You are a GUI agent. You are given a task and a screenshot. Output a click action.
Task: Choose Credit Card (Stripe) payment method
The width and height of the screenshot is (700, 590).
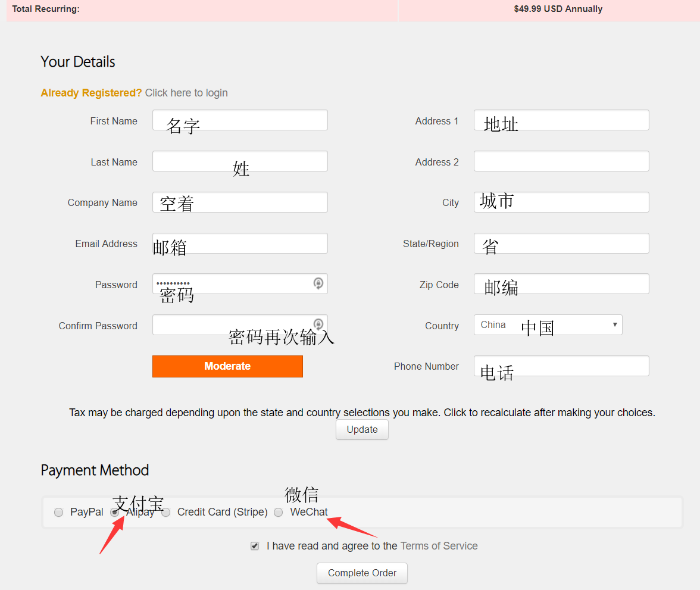166,513
